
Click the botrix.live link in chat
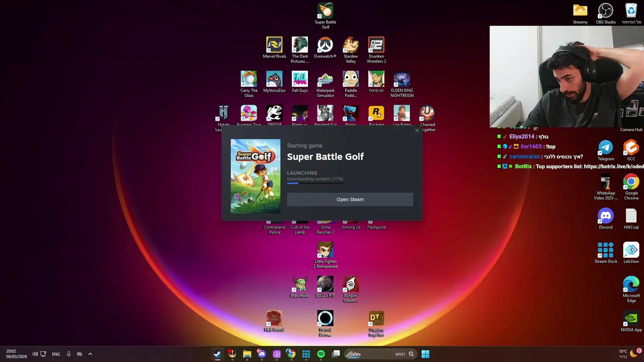[613, 166]
